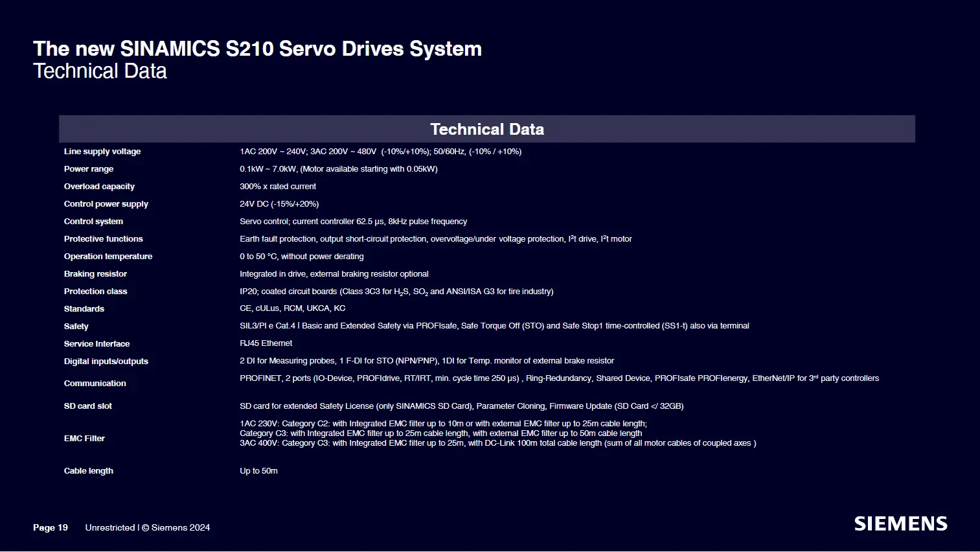The image size is (980, 552).
Task: Click the 'IP20; coated circuit boards' value
Action: click(396, 292)
